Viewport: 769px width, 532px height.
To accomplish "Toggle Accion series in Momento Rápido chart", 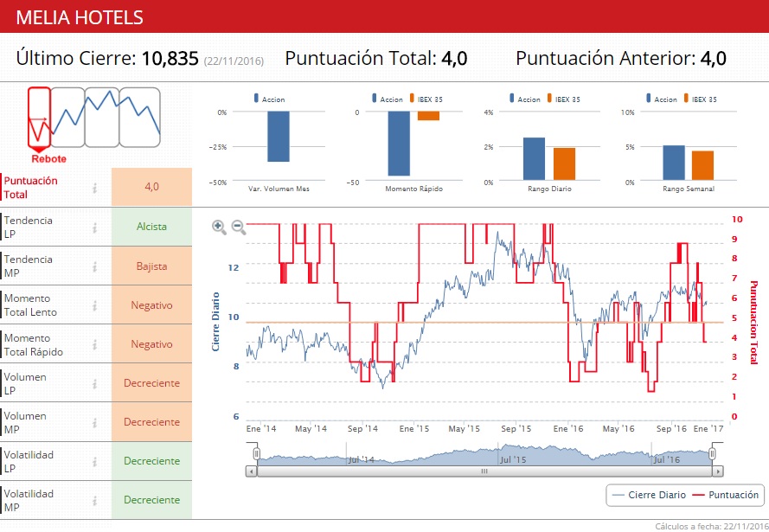I will [388, 99].
